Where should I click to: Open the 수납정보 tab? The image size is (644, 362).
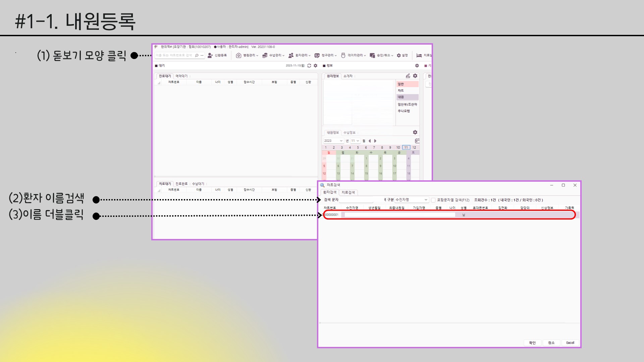(349, 133)
